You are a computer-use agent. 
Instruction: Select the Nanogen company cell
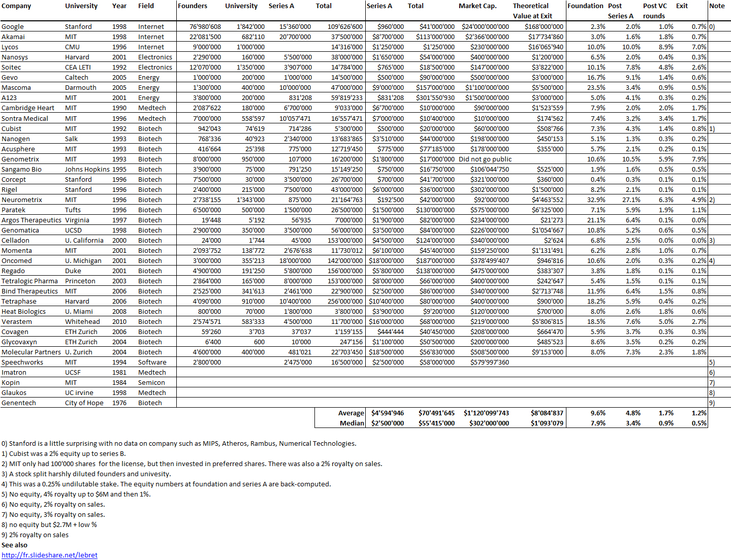(16, 139)
